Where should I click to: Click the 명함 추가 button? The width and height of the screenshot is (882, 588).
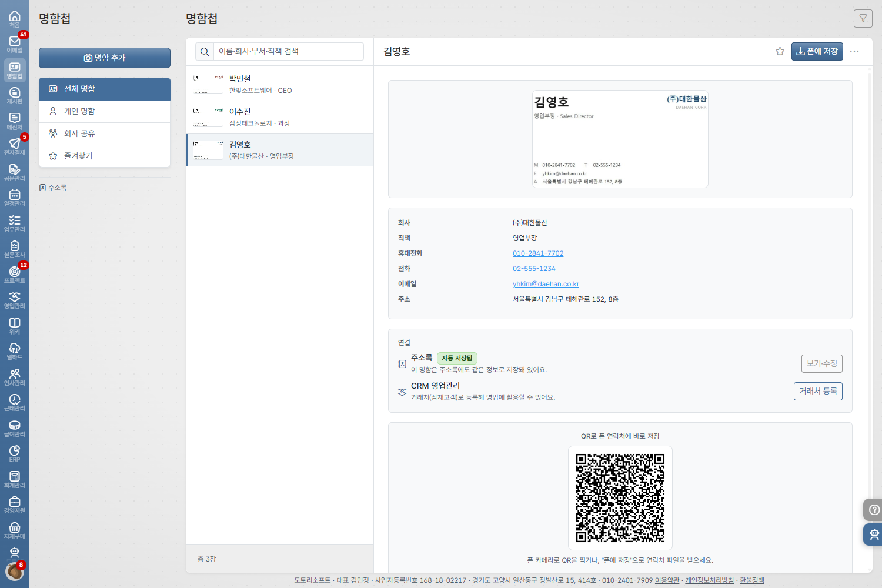click(105, 58)
